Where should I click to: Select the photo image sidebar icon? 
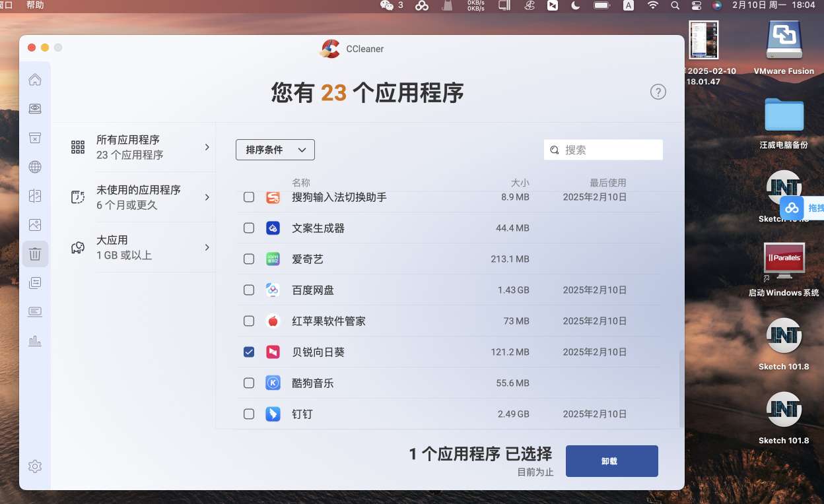(x=35, y=224)
